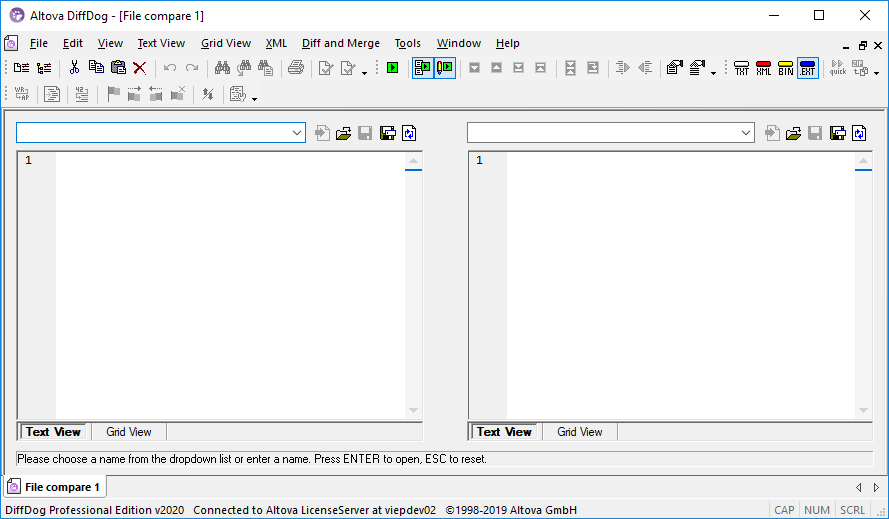Screen dimensions: 889x519
Task: Click the Paste clipboard icon
Action: pyautogui.click(x=118, y=68)
